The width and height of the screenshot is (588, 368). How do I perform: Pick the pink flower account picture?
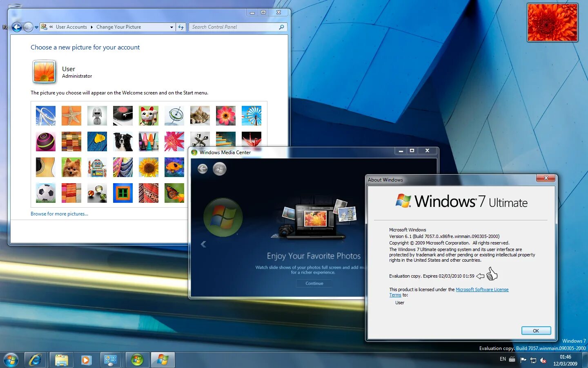(225, 116)
